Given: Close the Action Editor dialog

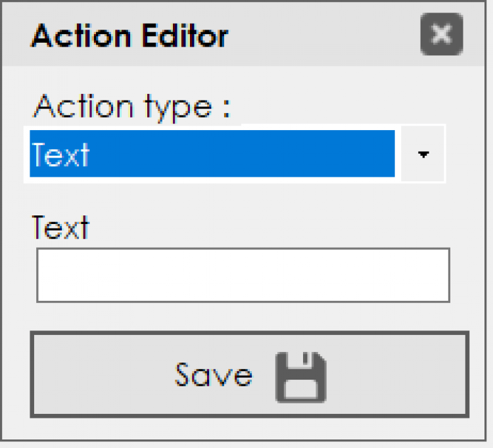Looking at the screenshot, I should 441,34.
